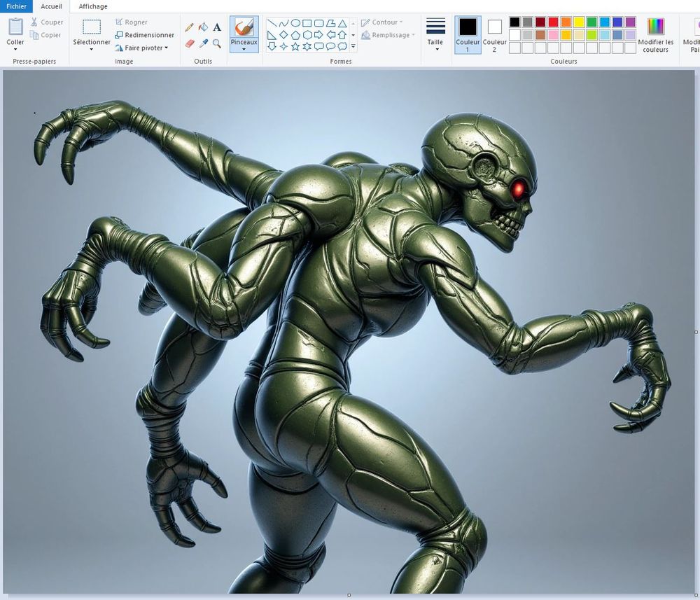Select the Text tool
The height and width of the screenshot is (600, 700).
(217, 27)
